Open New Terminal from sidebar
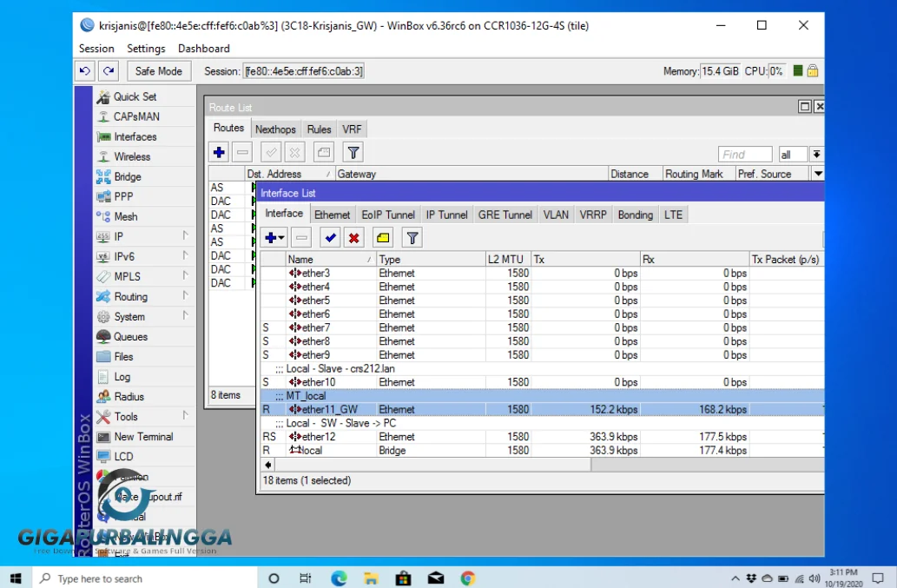This screenshot has height=588, width=897. [x=143, y=437]
